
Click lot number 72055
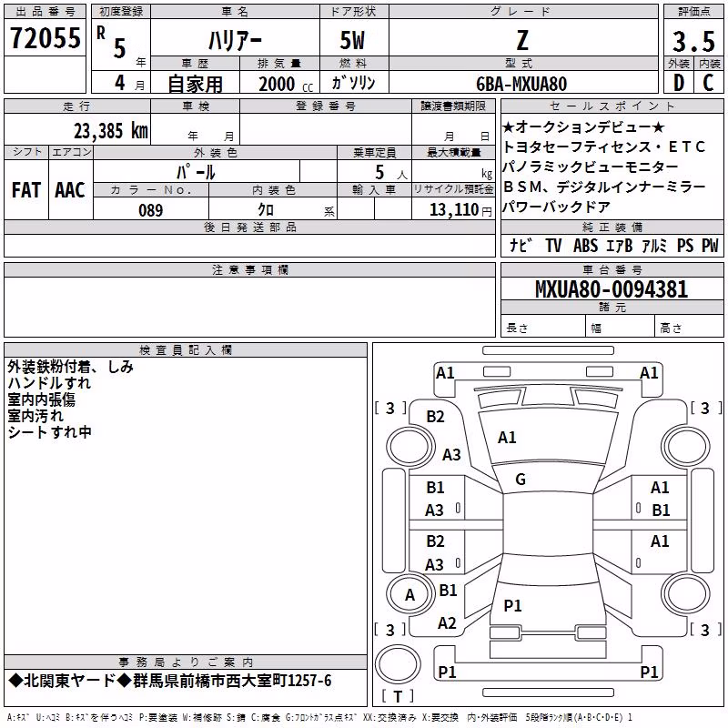click(45, 38)
